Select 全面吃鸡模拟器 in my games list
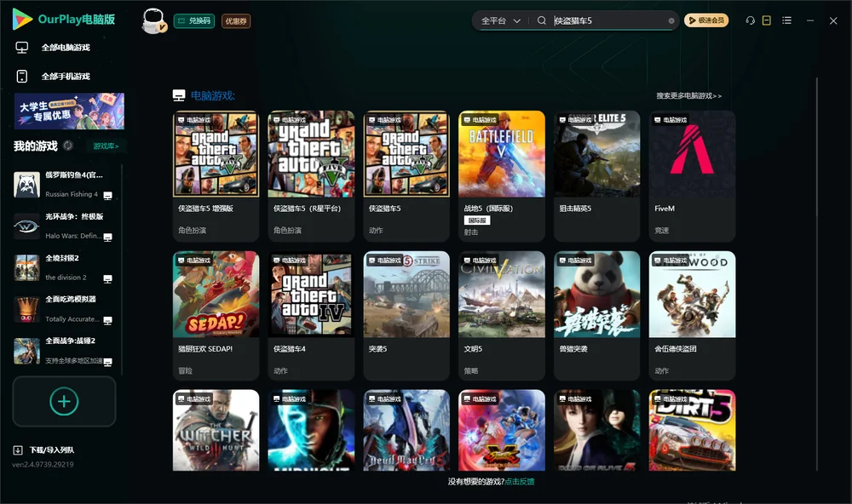This screenshot has width=852, height=504. pos(64,309)
